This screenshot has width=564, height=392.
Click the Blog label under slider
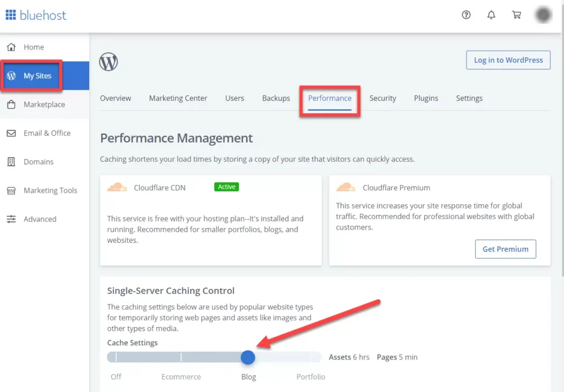tap(248, 377)
